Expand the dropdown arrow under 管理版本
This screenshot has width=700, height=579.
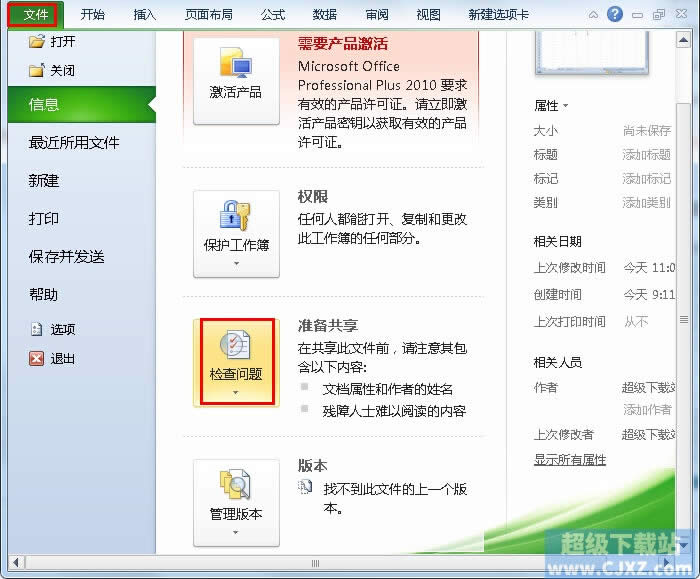[x=236, y=532]
